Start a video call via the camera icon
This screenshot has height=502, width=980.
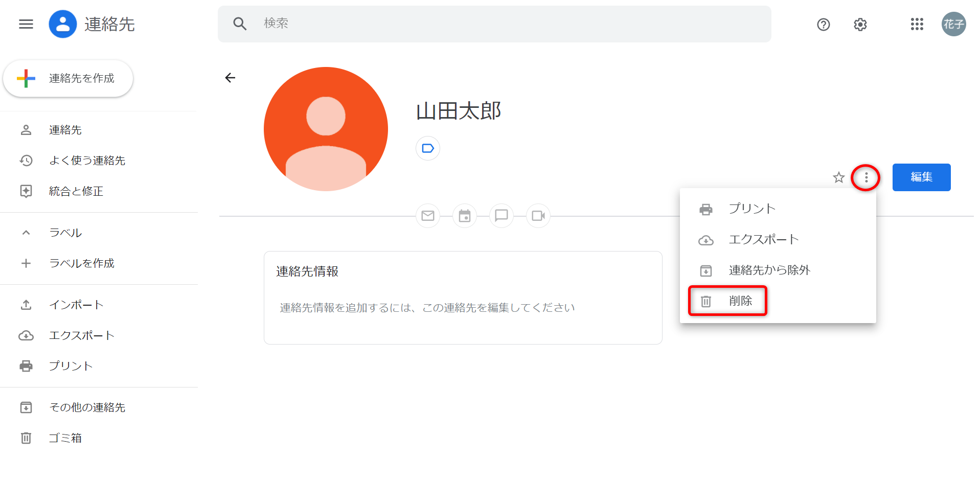(x=538, y=216)
